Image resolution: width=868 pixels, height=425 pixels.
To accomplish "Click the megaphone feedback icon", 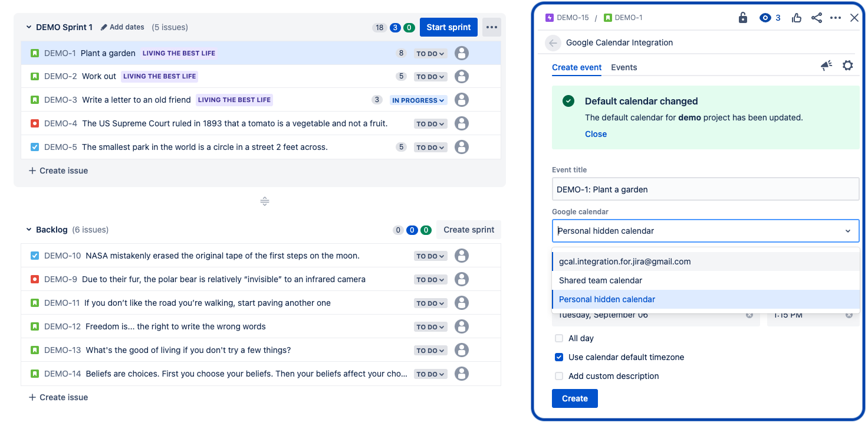I will (x=827, y=66).
